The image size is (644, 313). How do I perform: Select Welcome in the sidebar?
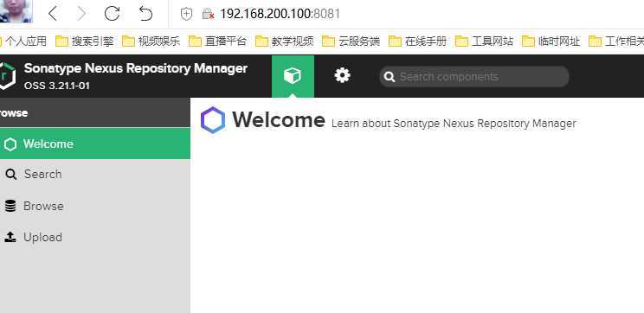click(x=95, y=144)
